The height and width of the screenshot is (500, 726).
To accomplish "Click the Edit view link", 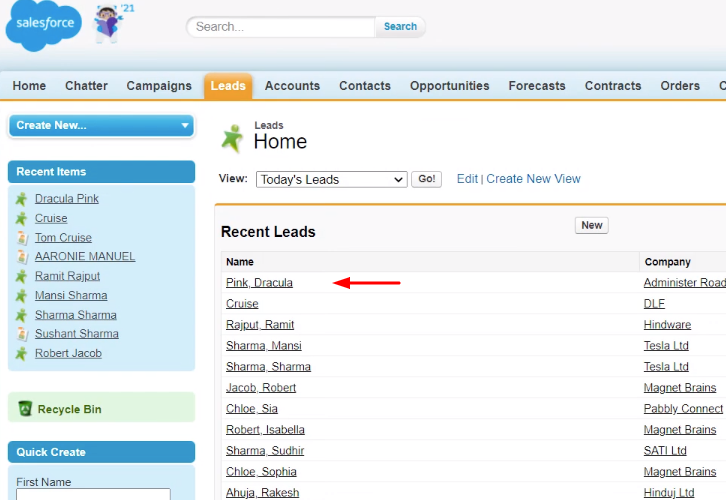I will point(467,179).
